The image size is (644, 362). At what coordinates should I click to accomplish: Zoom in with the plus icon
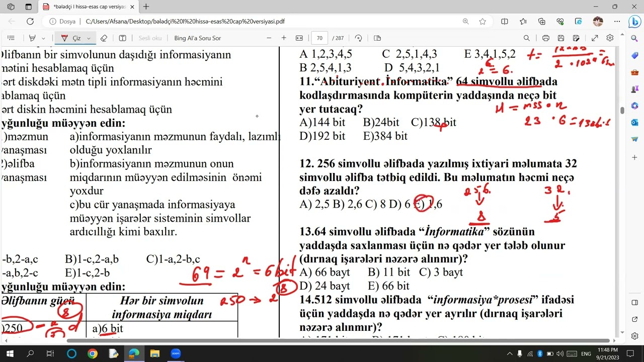point(284,38)
